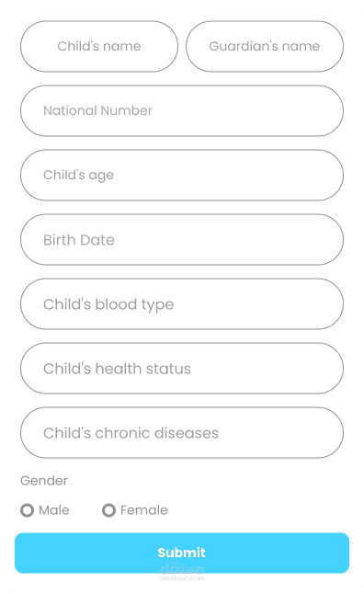The width and height of the screenshot is (364, 594).
Task: Focus the Guardian's name input field
Action: tap(265, 46)
